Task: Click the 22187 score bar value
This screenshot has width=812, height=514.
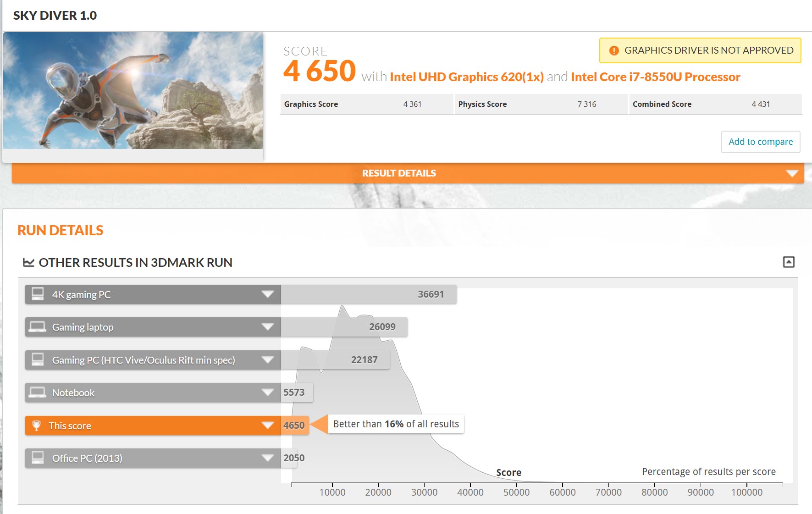Action: [365, 360]
